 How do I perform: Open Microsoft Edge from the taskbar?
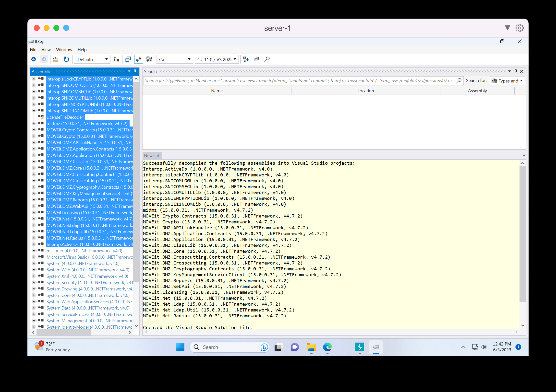[x=327, y=347]
